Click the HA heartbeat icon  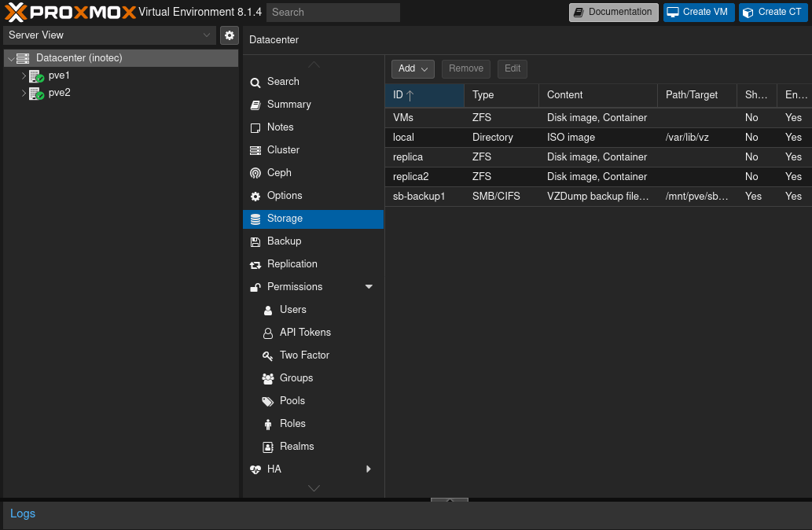pos(255,470)
